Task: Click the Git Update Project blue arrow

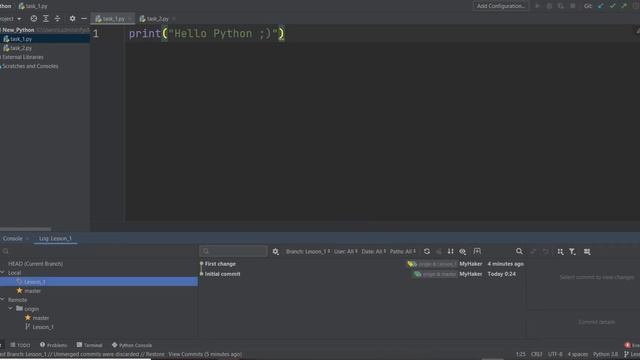Action: (x=600, y=6)
